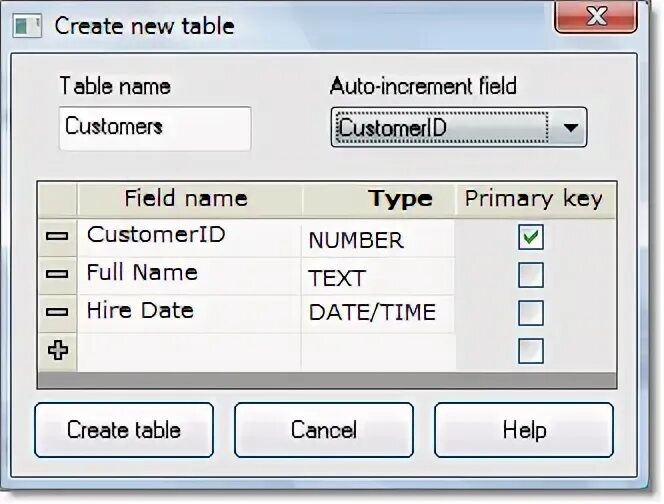
Task: Click the Table name input field
Action: click(x=154, y=128)
